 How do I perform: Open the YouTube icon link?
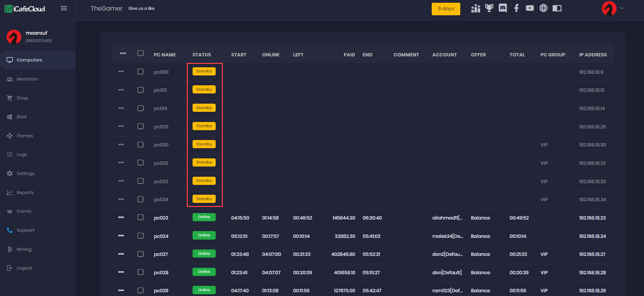point(529,8)
